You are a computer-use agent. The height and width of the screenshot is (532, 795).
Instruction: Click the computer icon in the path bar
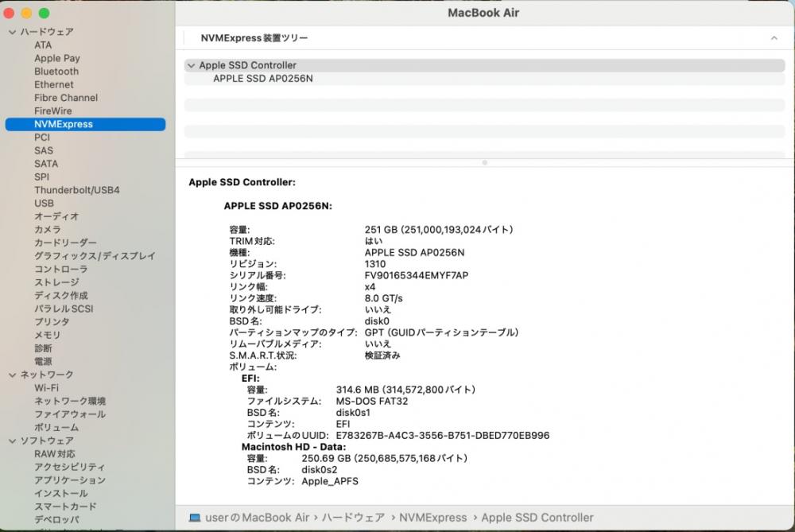(x=195, y=518)
